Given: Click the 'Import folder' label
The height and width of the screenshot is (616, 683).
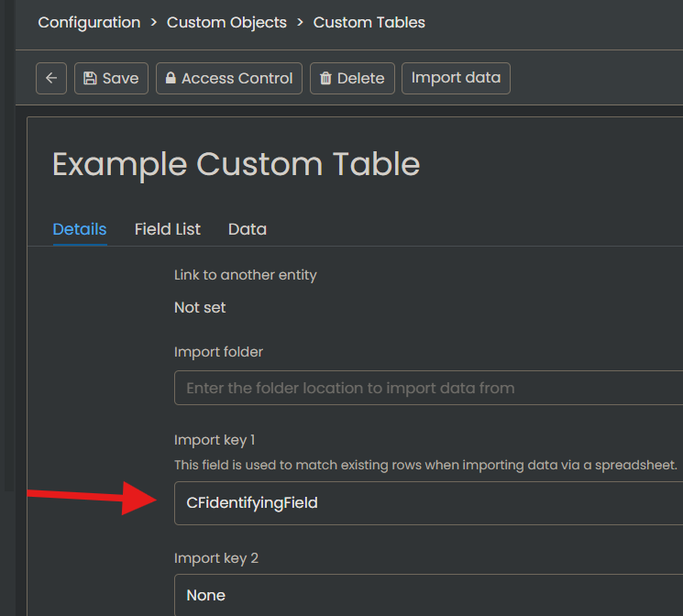Looking at the screenshot, I should coord(218,352).
